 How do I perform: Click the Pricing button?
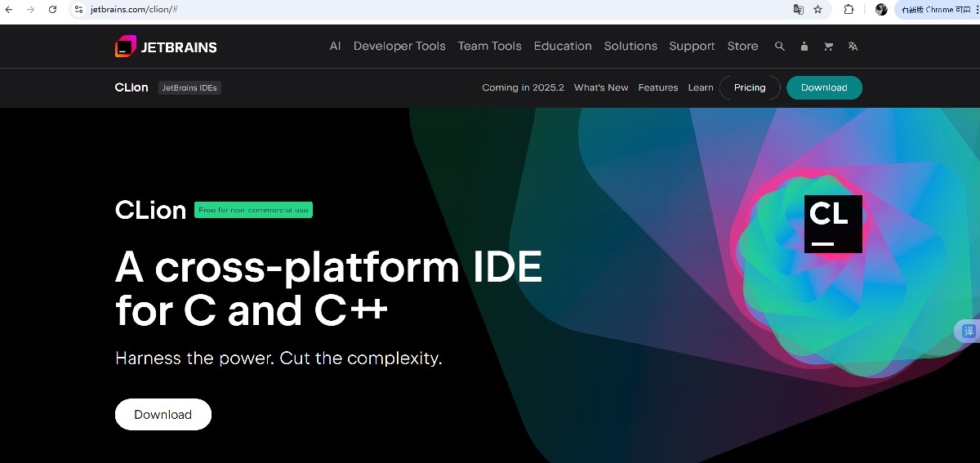[750, 87]
